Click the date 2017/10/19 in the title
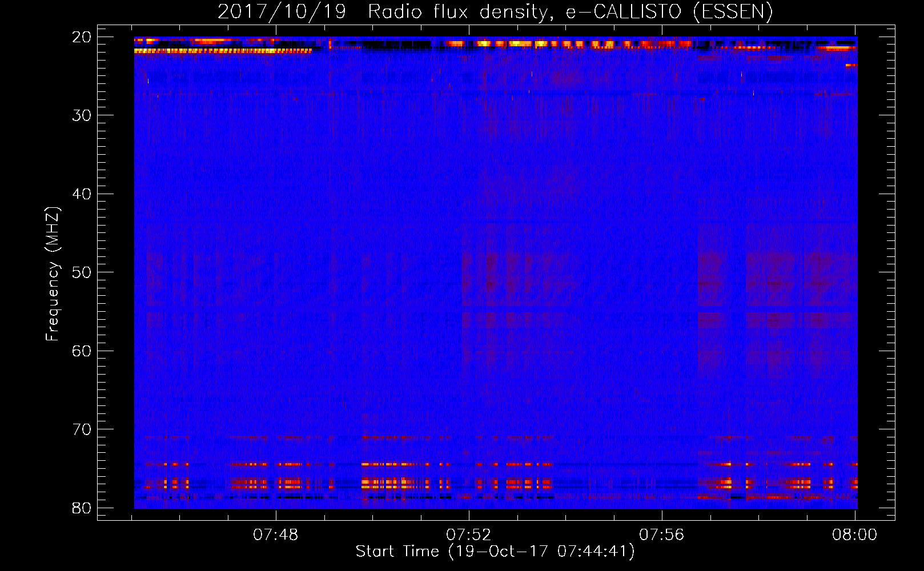 282,11
